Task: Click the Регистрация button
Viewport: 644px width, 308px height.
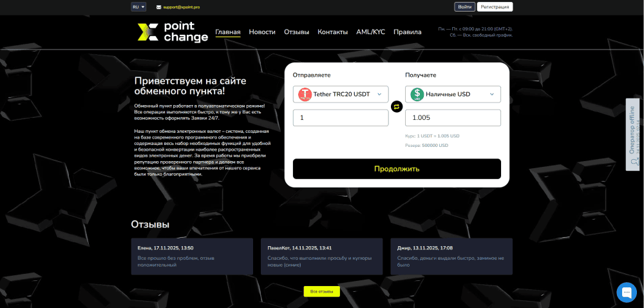Action: pyautogui.click(x=495, y=7)
